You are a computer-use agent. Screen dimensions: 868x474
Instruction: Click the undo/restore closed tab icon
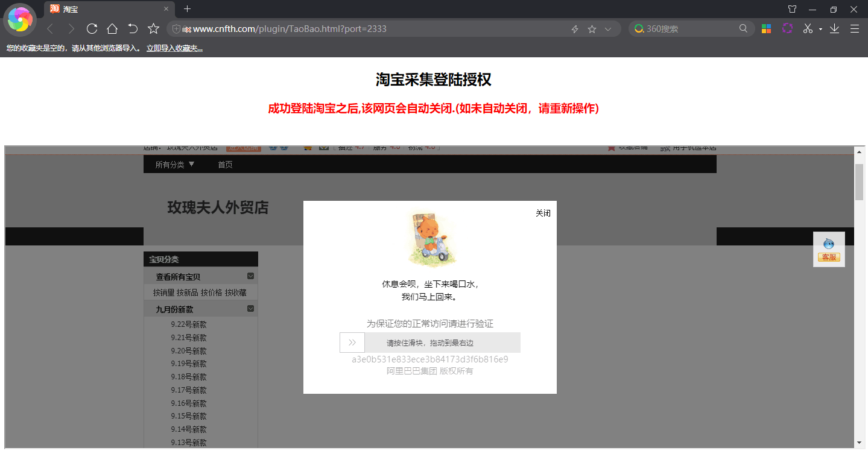click(x=133, y=28)
